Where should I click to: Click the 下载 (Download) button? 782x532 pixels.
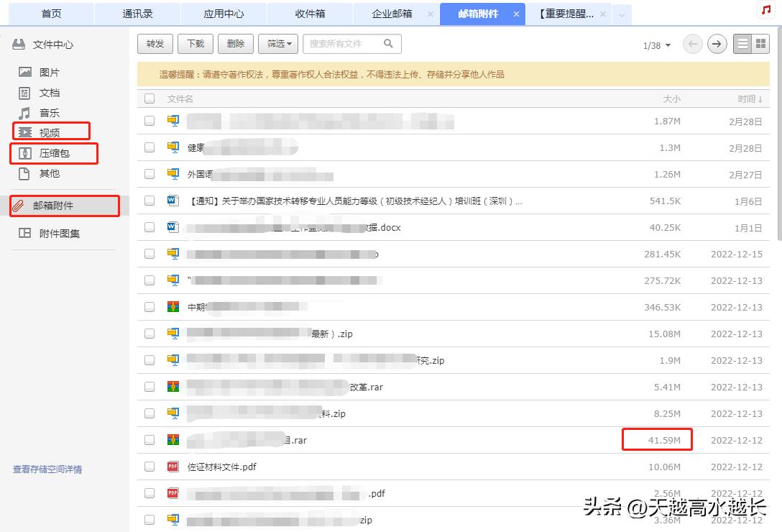pos(195,44)
